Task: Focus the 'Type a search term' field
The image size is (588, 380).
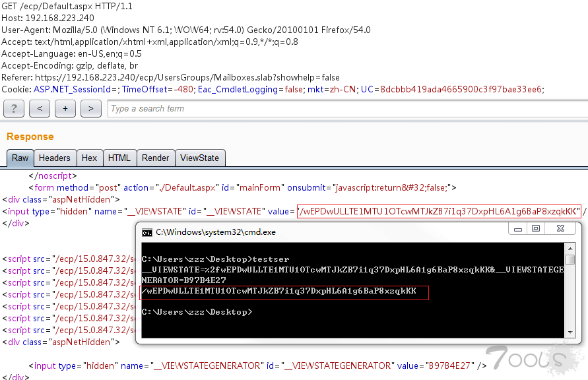Action: pos(348,109)
